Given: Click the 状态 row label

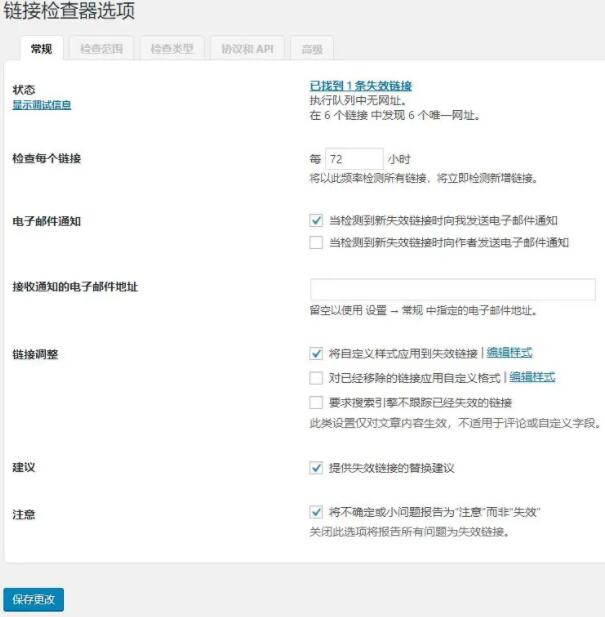Looking at the screenshot, I should point(24,90).
